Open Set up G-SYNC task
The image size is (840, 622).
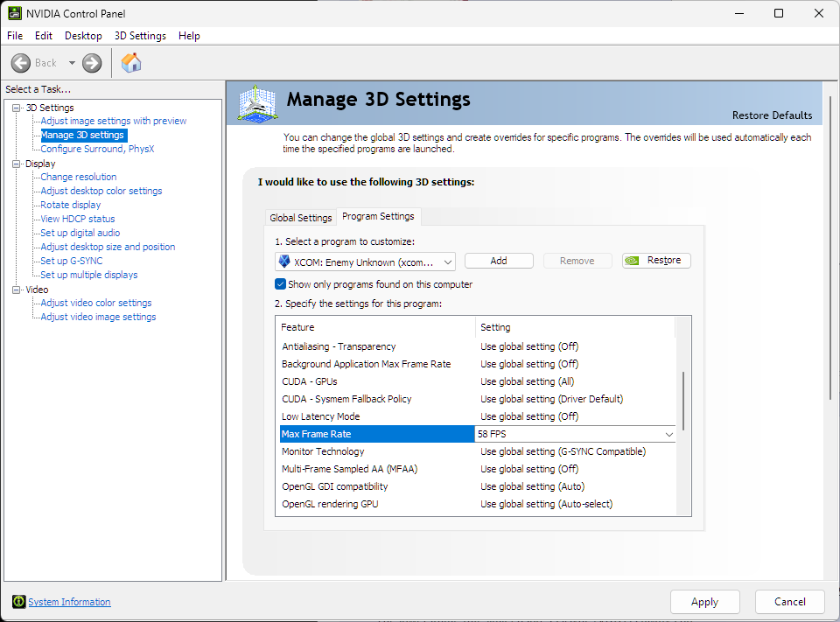click(72, 261)
